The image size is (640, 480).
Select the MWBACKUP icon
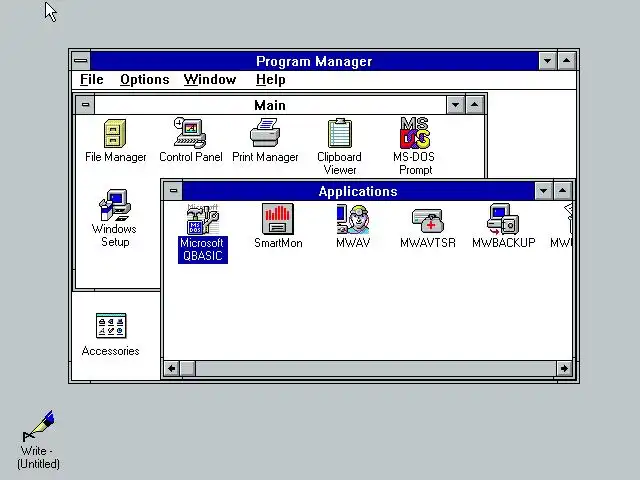[503, 226]
